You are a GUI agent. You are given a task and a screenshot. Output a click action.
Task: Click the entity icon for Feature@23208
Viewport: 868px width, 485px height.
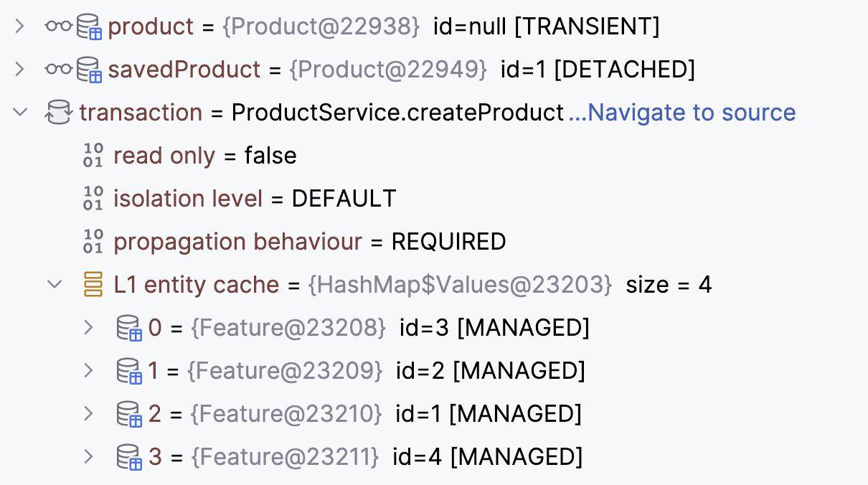[x=129, y=329]
